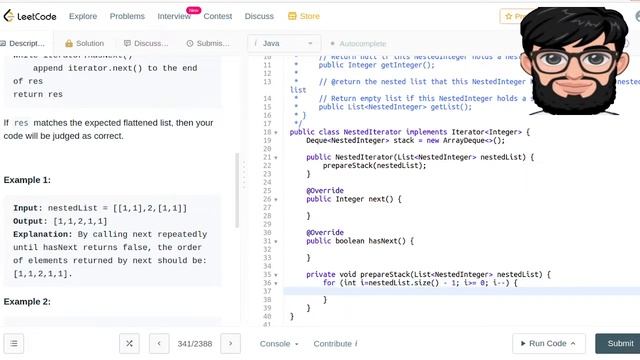The image size is (640, 360).
Task: Click 'public boolean hasNext()' on line 31
Action: click(x=360, y=241)
